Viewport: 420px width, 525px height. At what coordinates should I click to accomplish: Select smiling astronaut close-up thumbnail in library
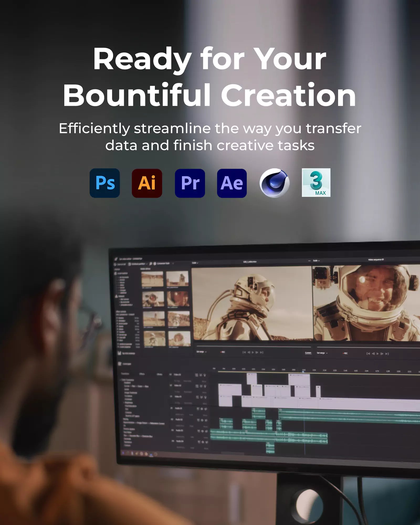point(178,299)
